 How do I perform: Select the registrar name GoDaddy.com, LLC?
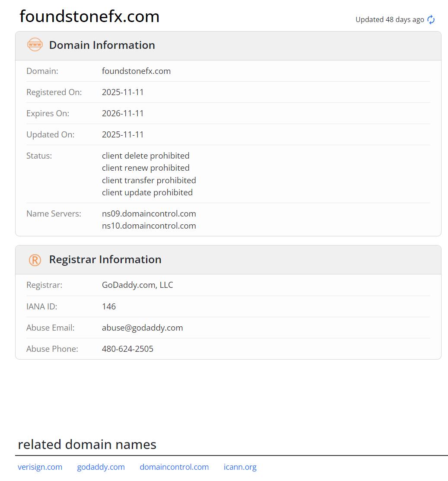pyautogui.click(x=137, y=285)
